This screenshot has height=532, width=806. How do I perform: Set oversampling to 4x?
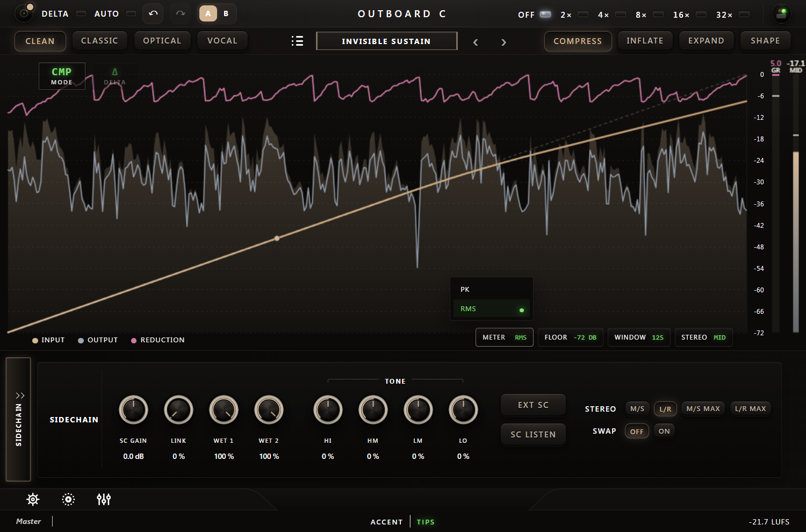tap(621, 15)
